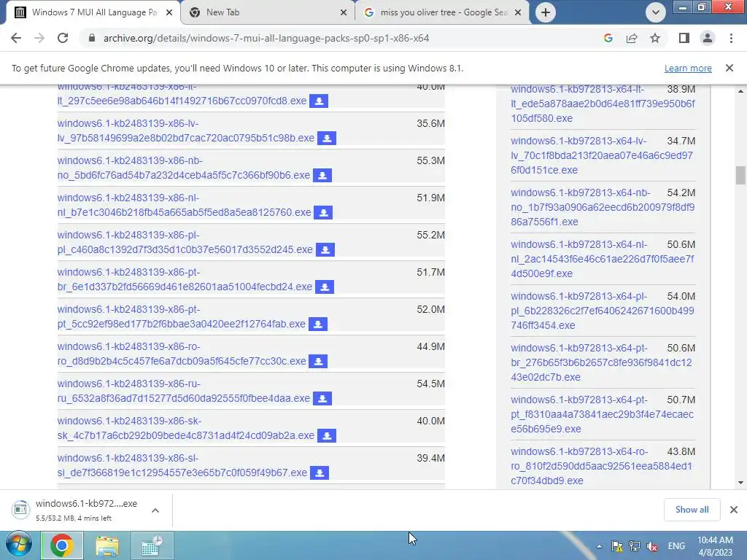This screenshot has width=747, height=560.
Task: Open windows6.1-kb972813-x64-nl-nl exe link
Action: coord(602,259)
